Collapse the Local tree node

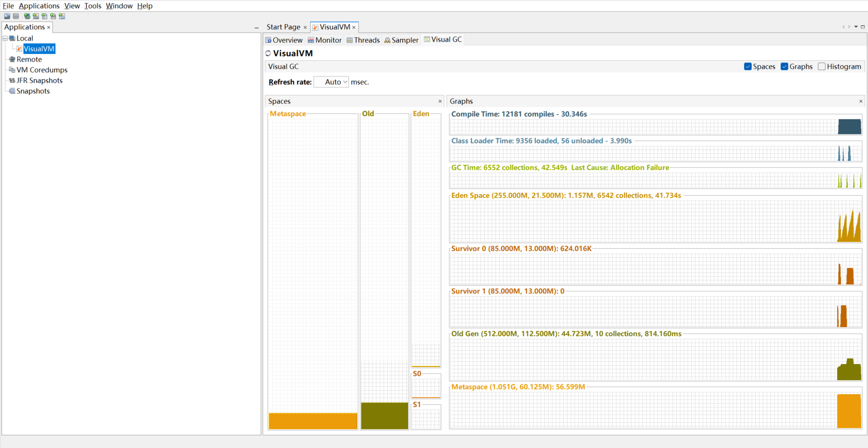pyautogui.click(x=5, y=38)
